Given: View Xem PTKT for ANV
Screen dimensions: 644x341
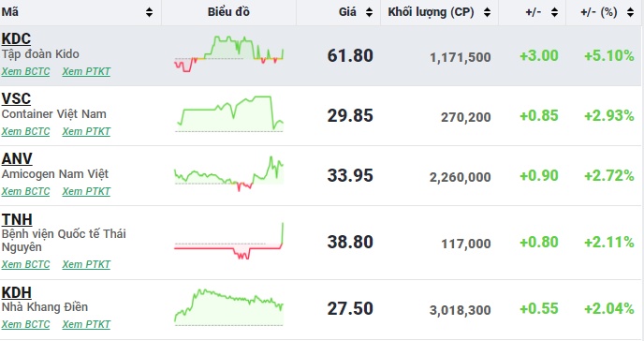Looking at the screenshot, I should tap(86, 191).
